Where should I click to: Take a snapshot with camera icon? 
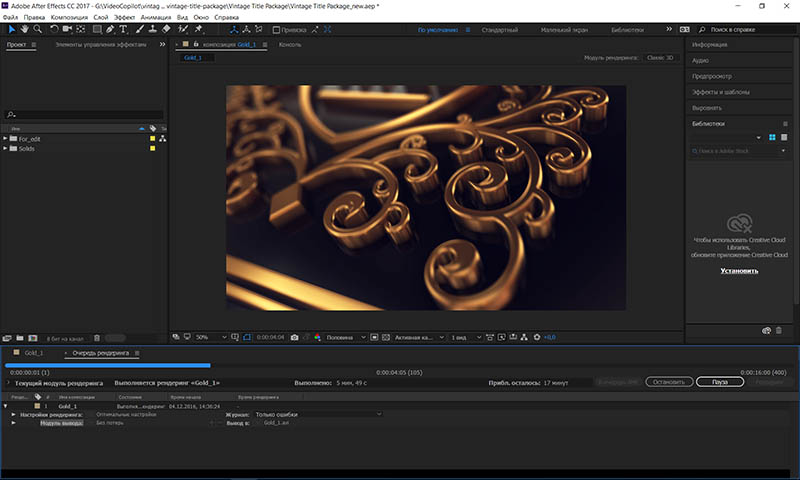click(294, 337)
